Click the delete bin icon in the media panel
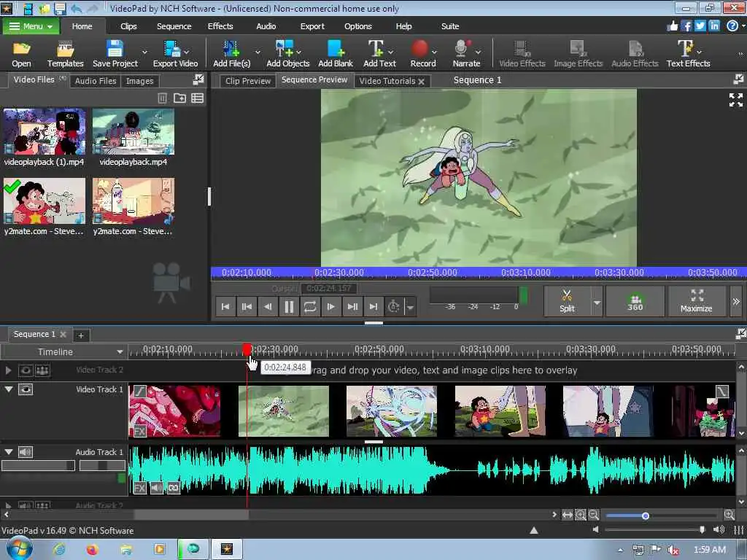 tap(162, 98)
